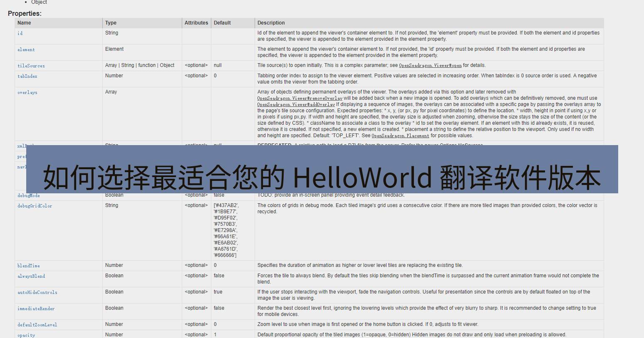Open the alwaysBlend property link
This screenshot has width=644, height=338.
pos(31,276)
